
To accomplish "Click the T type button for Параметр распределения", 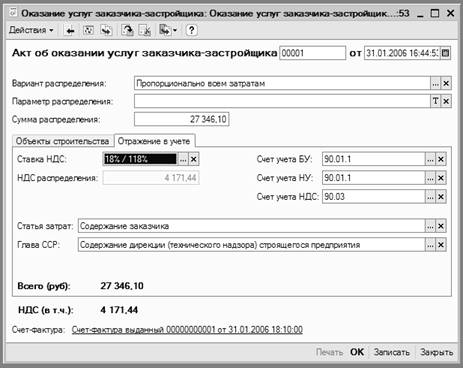I will coord(435,101).
